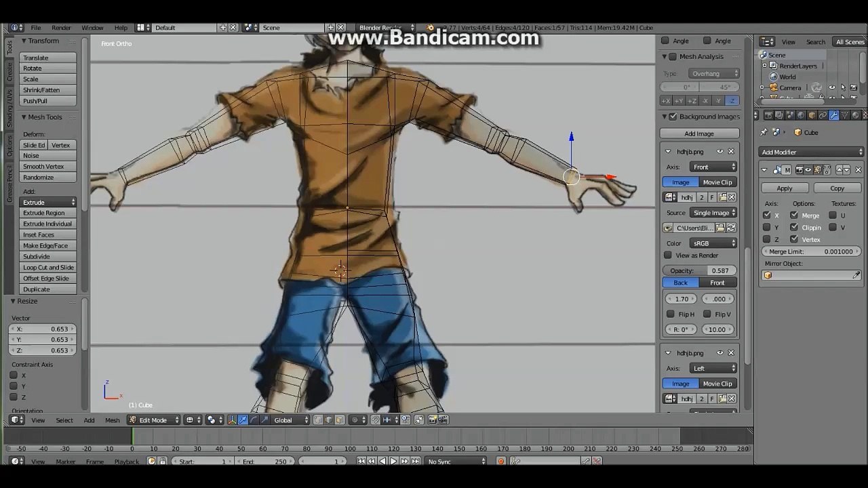Screen dimensions: 868x488
Task: Enable edge select mode icon
Action: 329,420
